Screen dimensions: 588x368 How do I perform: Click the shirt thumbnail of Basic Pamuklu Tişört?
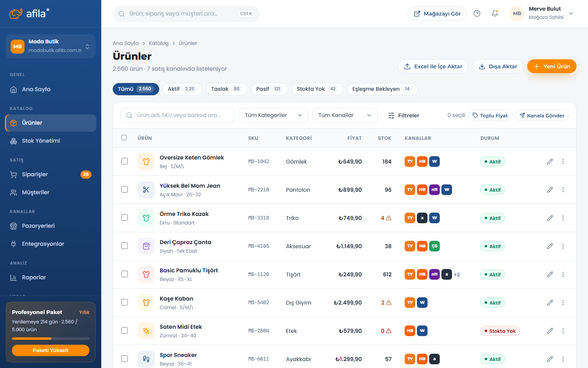(146, 274)
